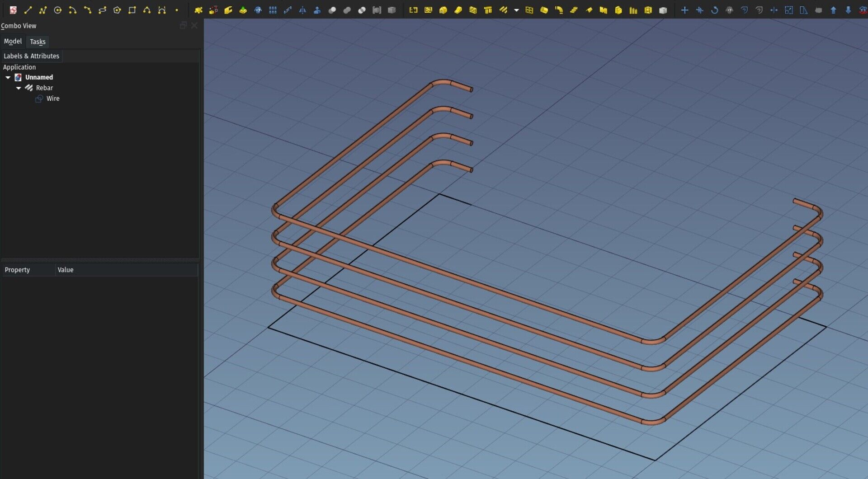
Task: Select the Point drawing tool
Action: click(x=177, y=10)
